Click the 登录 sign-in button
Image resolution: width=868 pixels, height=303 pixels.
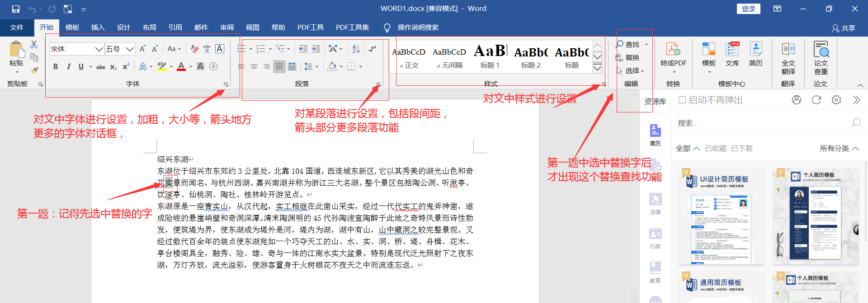(x=748, y=9)
